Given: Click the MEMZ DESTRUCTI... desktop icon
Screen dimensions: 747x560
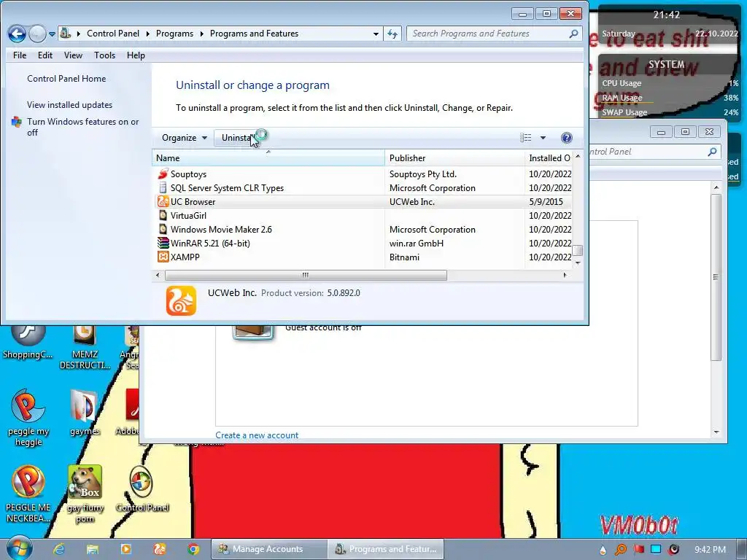Looking at the screenshot, I should pyautogui.click(x=85, y=348).
